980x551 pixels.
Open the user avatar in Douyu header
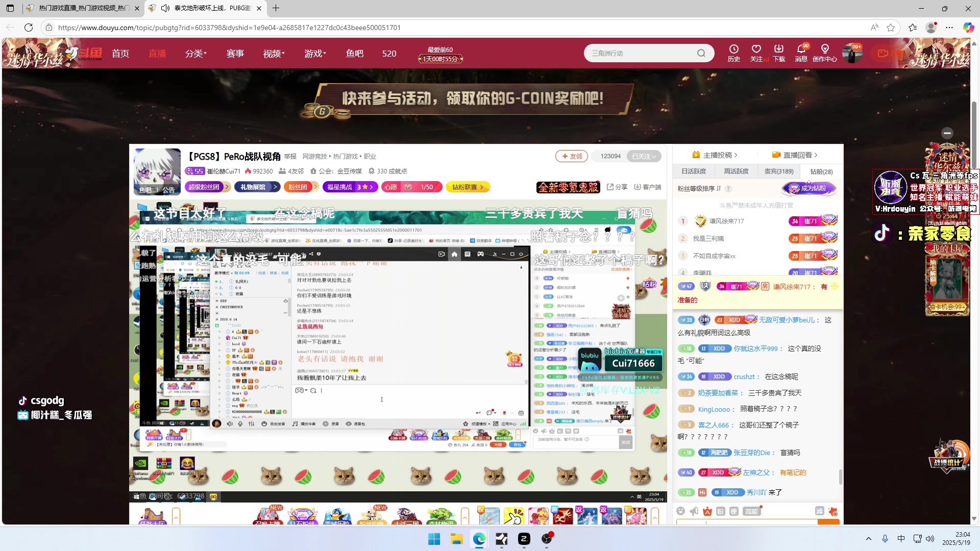tap(852, 53)
